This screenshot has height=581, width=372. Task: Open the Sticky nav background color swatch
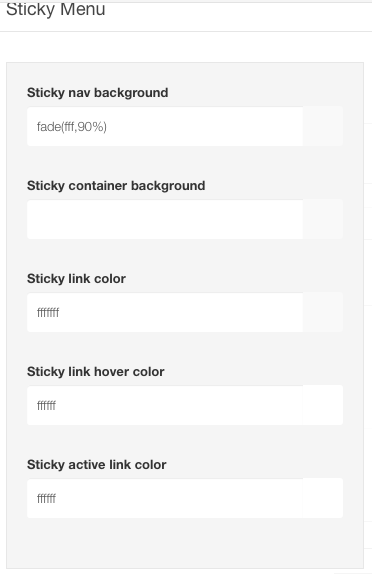pos(323,126)
